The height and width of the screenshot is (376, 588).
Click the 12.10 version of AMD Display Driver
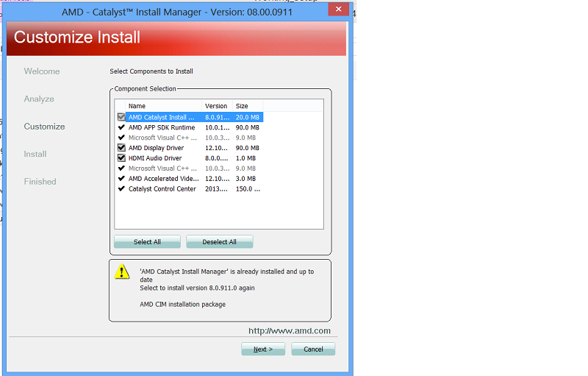pyautogui.click(x=216, y=148)
